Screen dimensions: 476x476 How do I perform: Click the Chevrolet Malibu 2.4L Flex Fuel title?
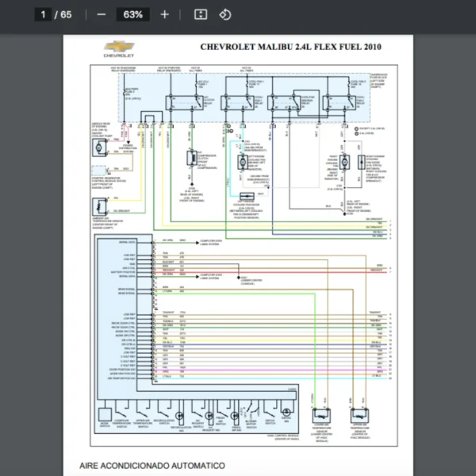tap(290, 47)
